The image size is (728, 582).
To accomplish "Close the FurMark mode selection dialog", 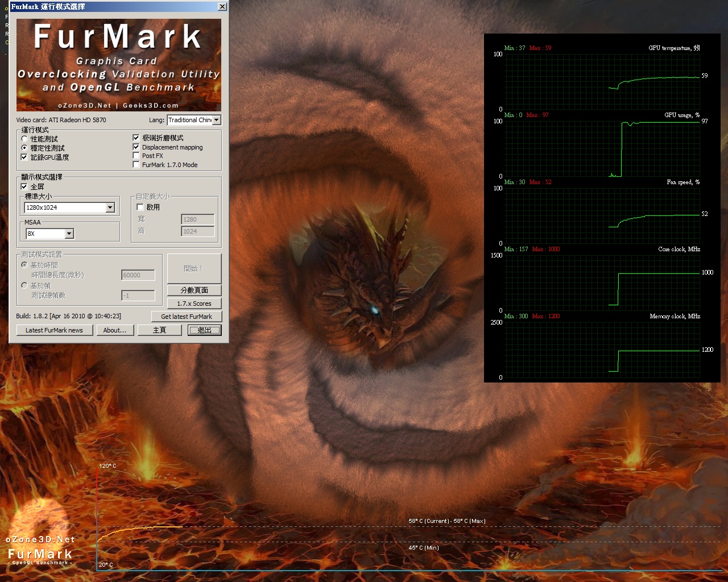I will [222, 7].
